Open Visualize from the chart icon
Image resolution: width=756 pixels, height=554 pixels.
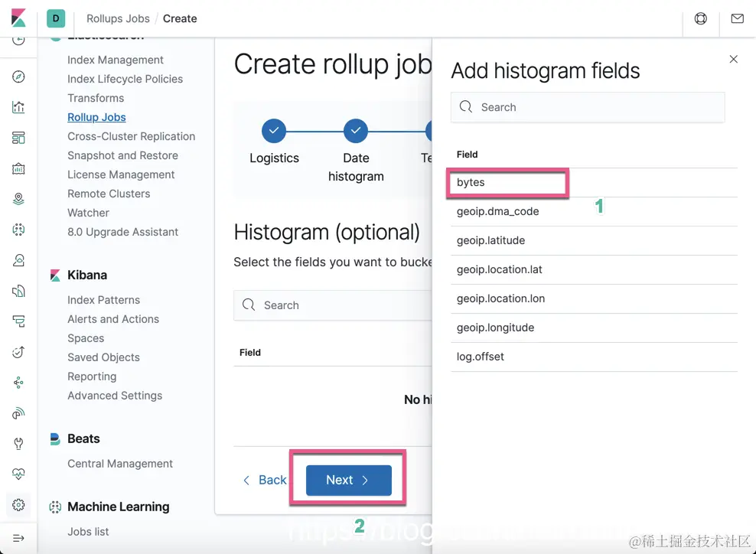pyautogui.click(x=18, y=107)
